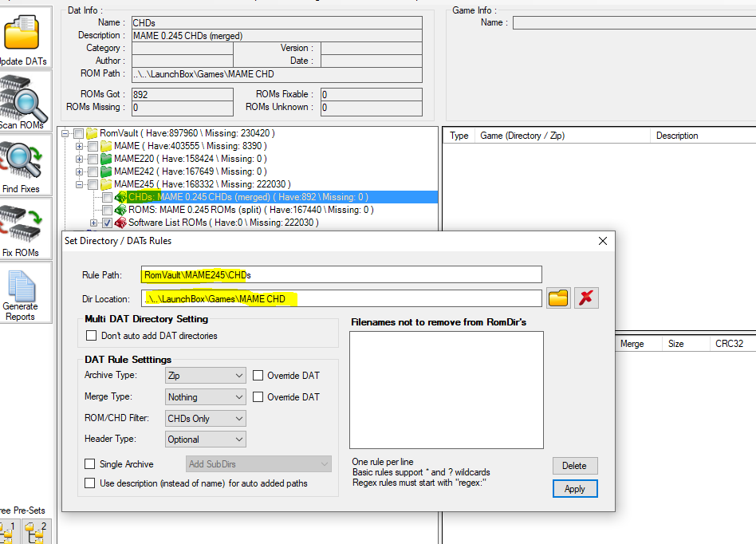Select the ROMS MAME 0.245 split row

[x=250, y=210]
